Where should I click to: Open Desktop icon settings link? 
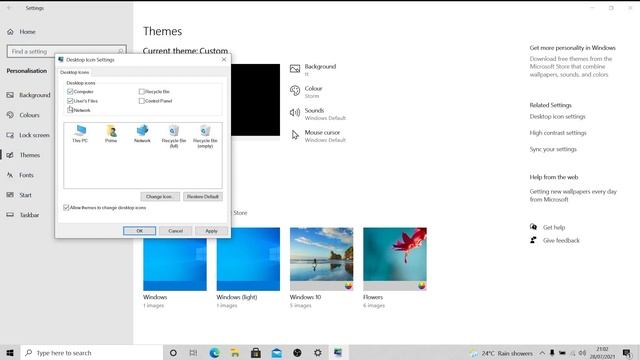(x=558, y=116)
